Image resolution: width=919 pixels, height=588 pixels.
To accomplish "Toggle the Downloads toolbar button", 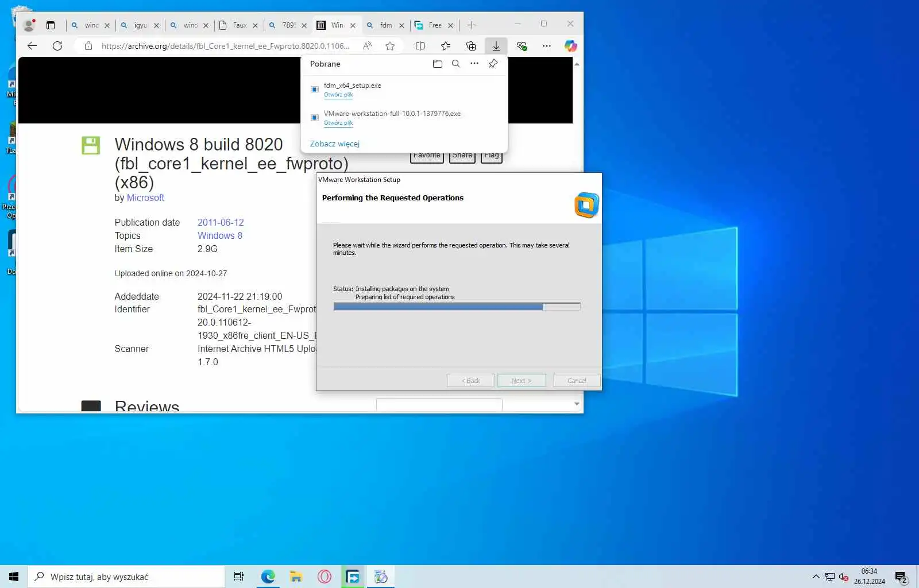I will [x=496, y=46].
